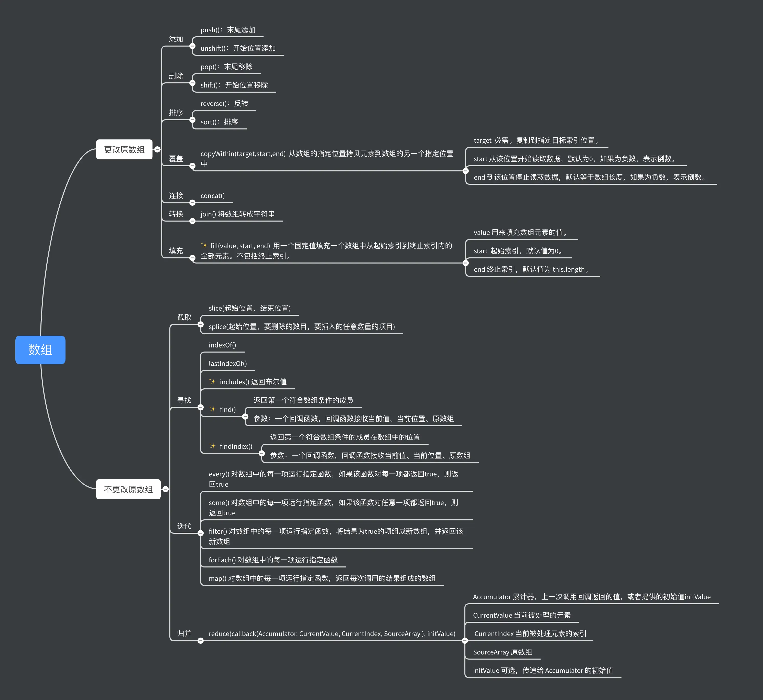Screen dimensions: 763x700
Task: Select the 更改原数组 topic box
Action: tap(124, 149)
